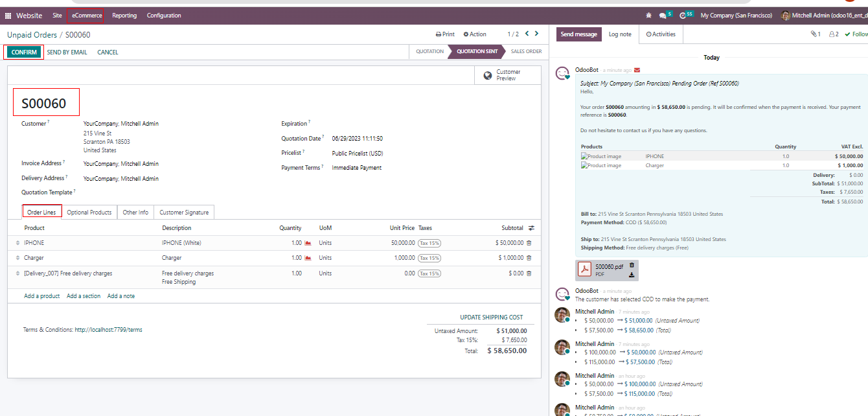The width and height of the screenshot is (868, 416).
Task: Open the clock activities icon in navbar
Action: pos(683,16)
